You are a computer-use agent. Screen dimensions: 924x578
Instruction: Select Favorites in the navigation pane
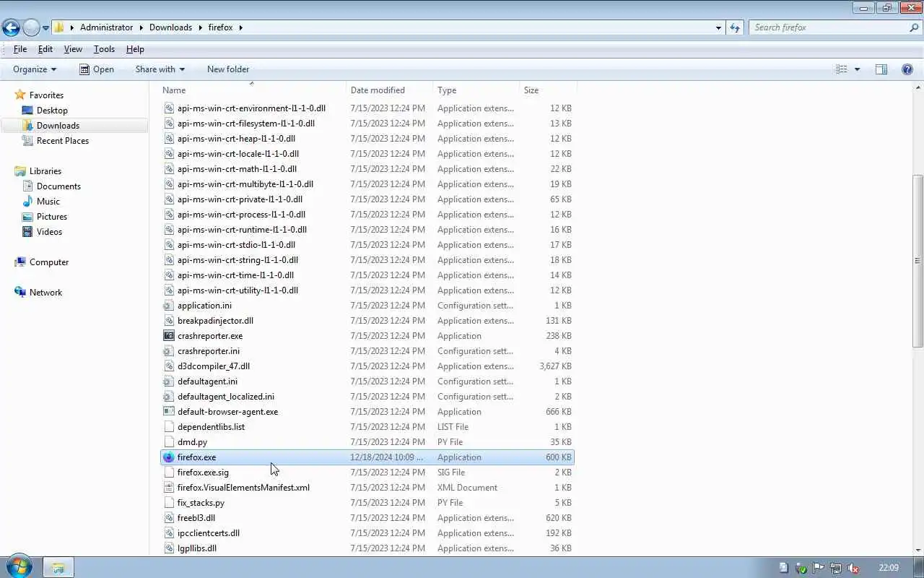click(46, 95)
